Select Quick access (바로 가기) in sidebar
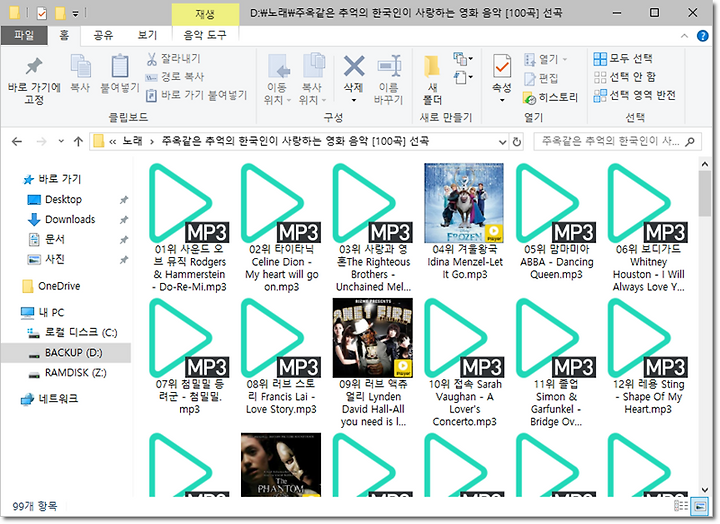Screen dimensions: 720x524 pos(52,179)
